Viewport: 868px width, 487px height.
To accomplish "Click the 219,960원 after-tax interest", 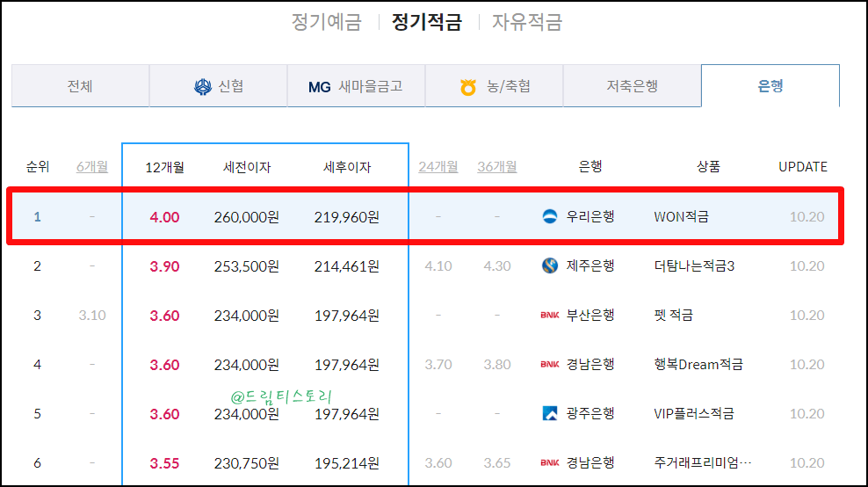I will tap(346, 217).
